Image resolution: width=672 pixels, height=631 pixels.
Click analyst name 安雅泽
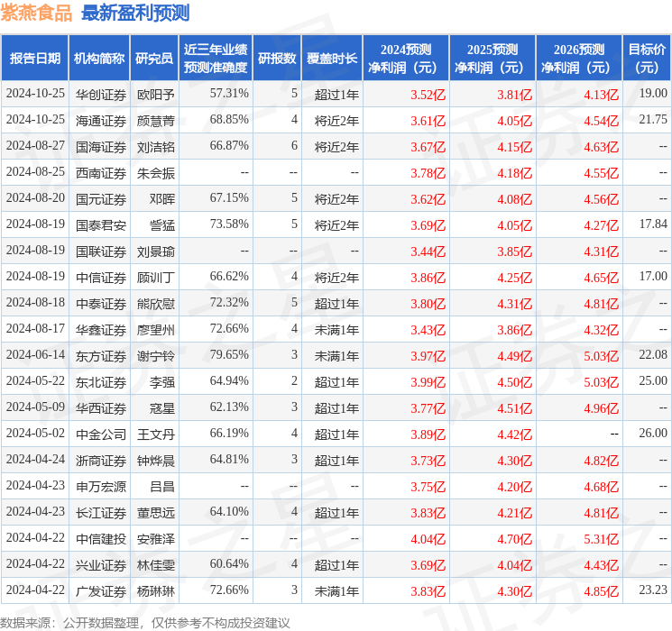(155, 539)
